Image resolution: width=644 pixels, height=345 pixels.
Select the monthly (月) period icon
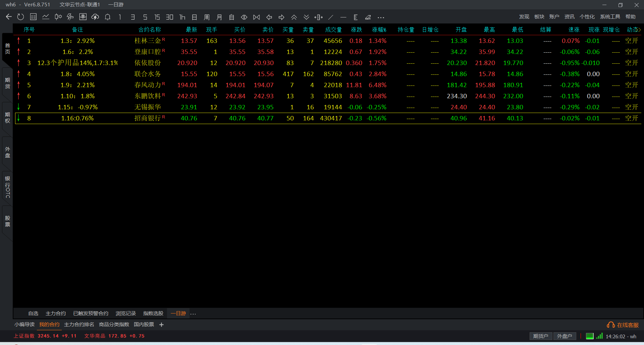[x=219, y=17]
